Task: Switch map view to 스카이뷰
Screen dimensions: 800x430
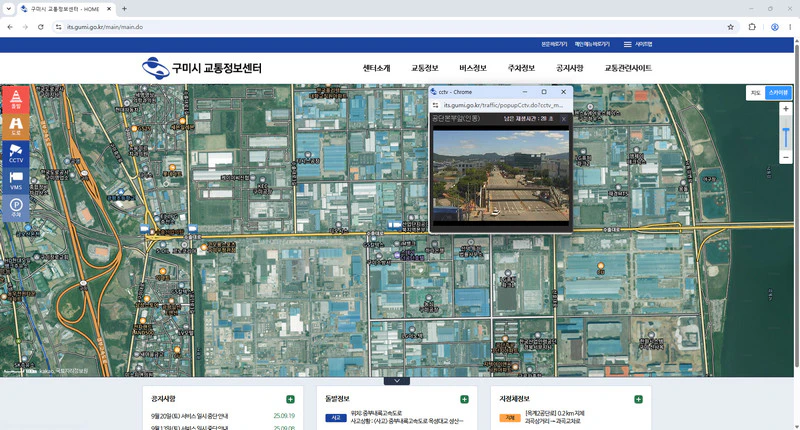Action: coord(779,93)
